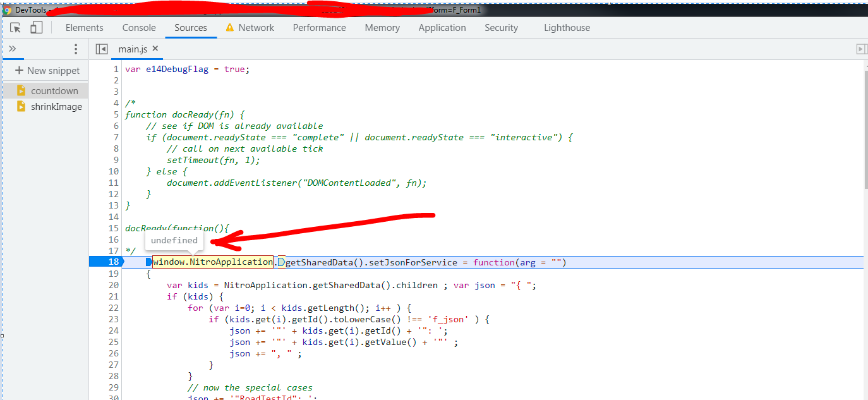Click the run snippet arrow at top right
Screen dimensions: 868x400
(x=861, y=49)
